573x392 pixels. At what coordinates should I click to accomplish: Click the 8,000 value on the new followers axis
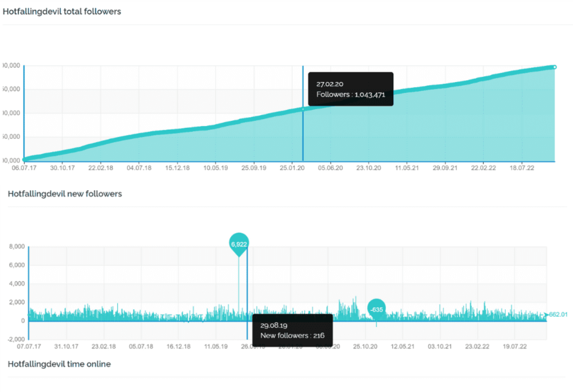click(x=17, y=247)
